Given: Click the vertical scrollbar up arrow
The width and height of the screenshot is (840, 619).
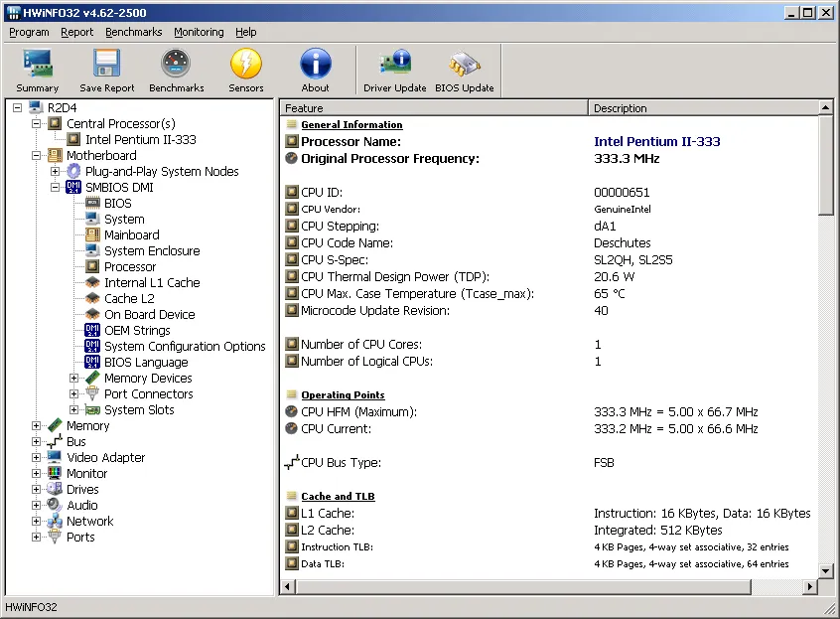Looking at the screenshot, I should click(x=825, y=107).
